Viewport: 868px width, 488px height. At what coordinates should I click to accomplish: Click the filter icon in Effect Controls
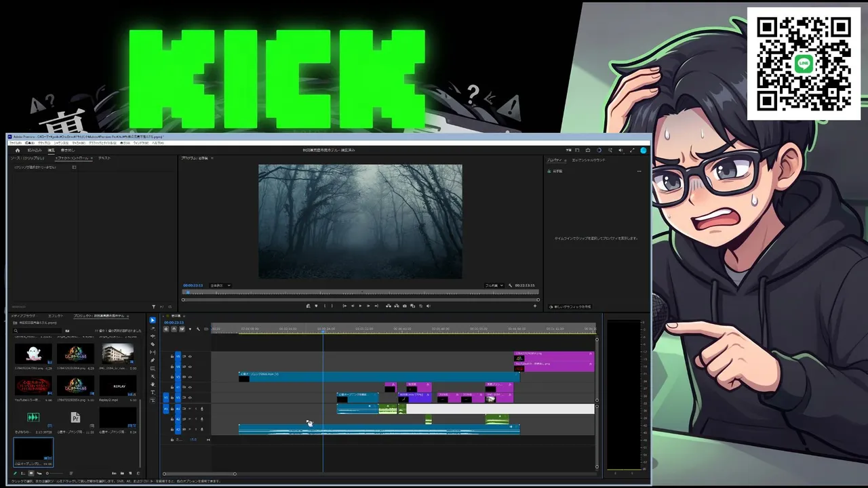tap(153, 306)
